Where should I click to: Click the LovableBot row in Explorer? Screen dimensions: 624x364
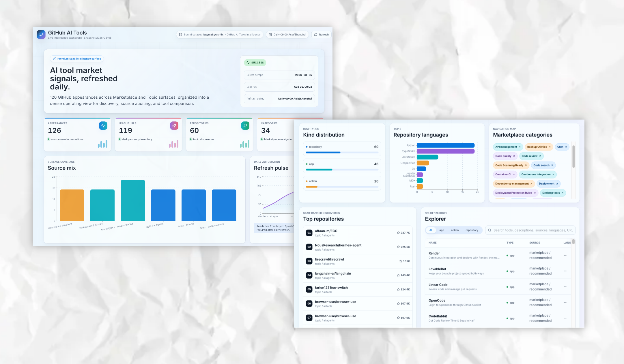[x=498, y=271]
